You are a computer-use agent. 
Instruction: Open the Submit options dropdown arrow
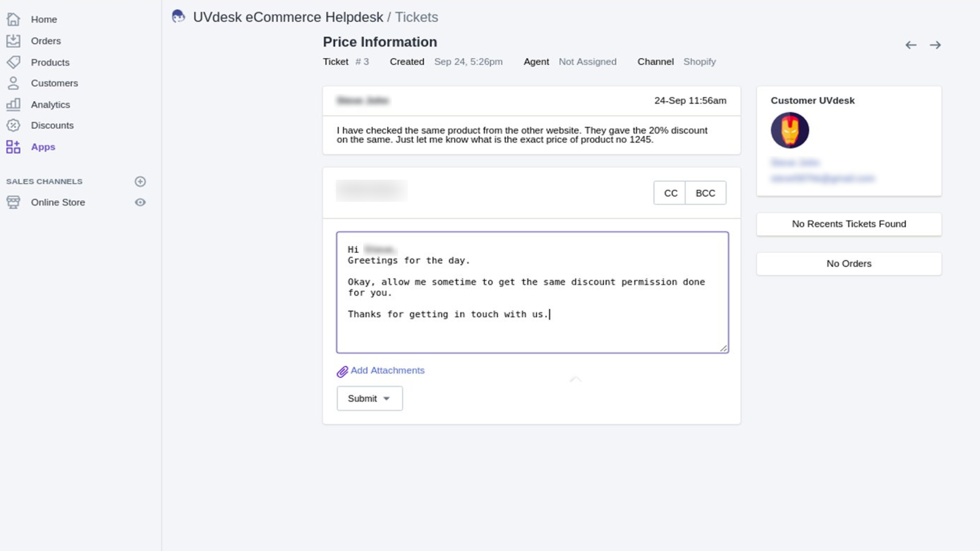click(x=386, y=398)
